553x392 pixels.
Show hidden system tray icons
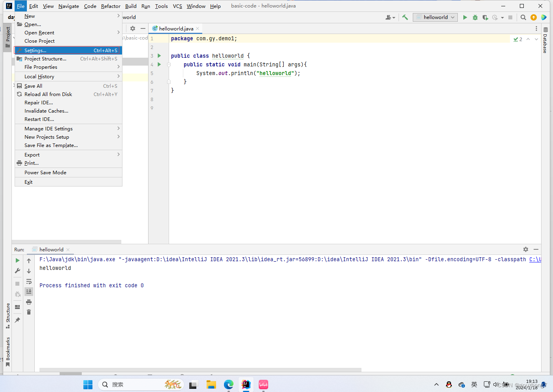tap(436, 384)
